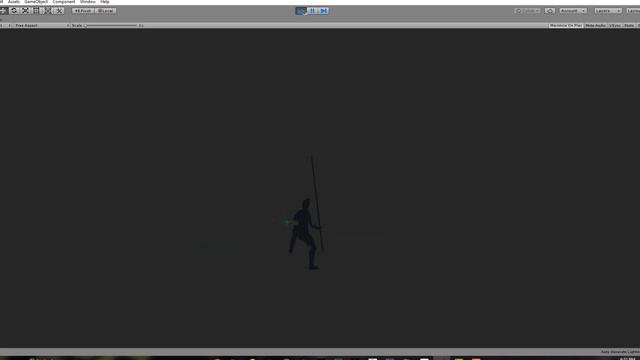Viewport: 640px width, 360px height.
Task: Select the combined Transform tool
Action: click(x=48, y=11)
